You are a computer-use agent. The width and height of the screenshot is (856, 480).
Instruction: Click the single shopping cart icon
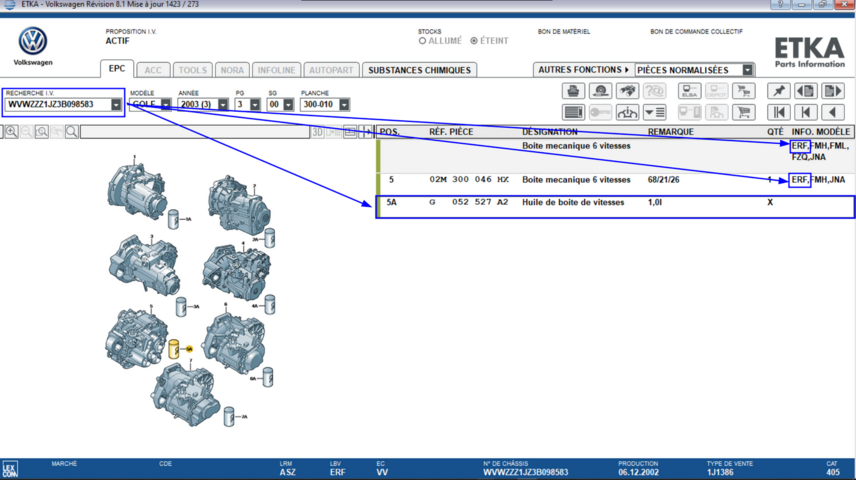point(744,112)
